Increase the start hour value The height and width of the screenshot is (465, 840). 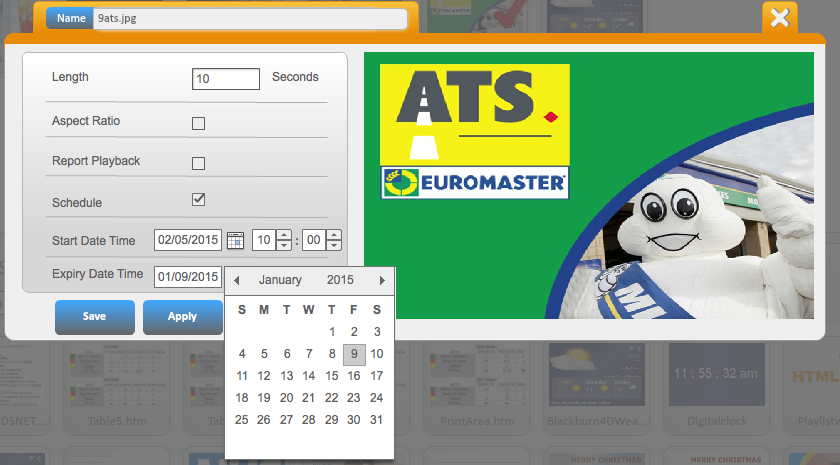point(284,235)
